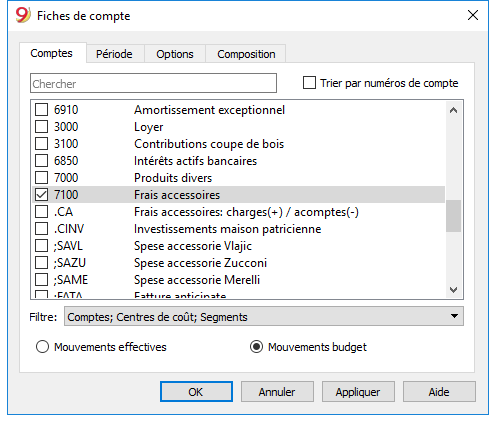496x422 pixels.
Task: Close the Fiches de compte dialog
Action: [473, 15]
